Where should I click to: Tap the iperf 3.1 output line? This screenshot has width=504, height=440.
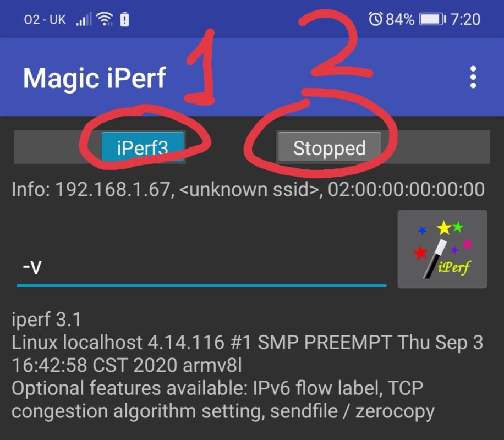tap(46, 320)
